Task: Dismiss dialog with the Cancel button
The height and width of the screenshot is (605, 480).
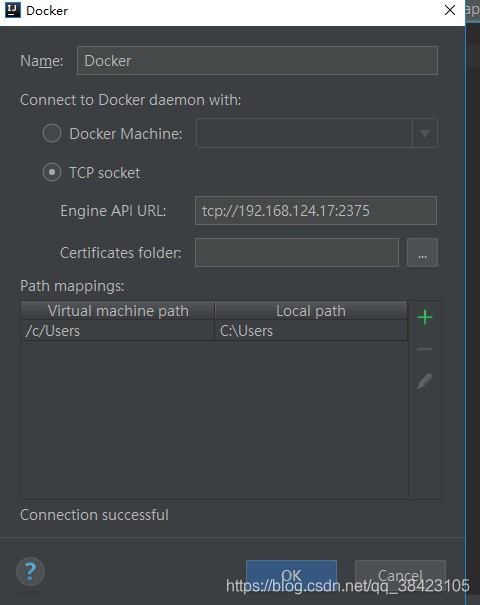Action: click(x=400, y=575)
